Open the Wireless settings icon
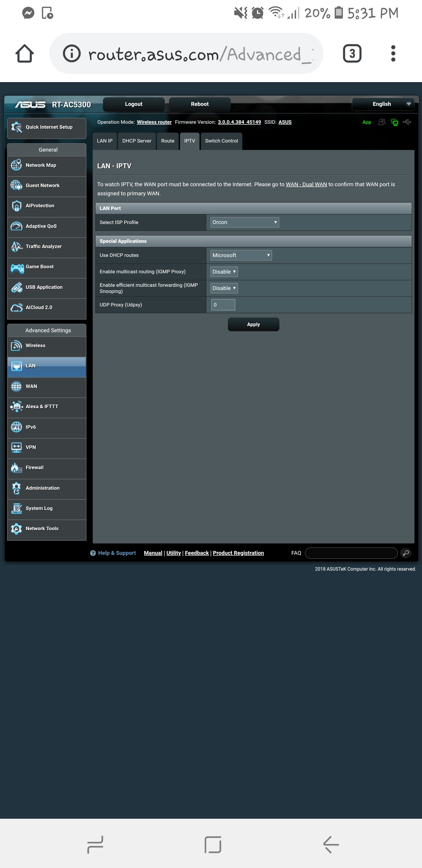 pyautogui.click(x=16, y=346)
